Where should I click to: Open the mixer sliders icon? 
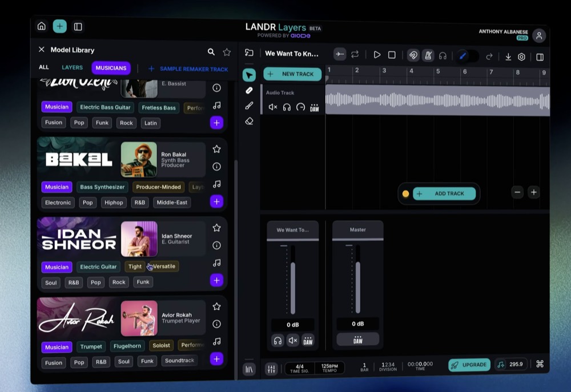[271, 369]
